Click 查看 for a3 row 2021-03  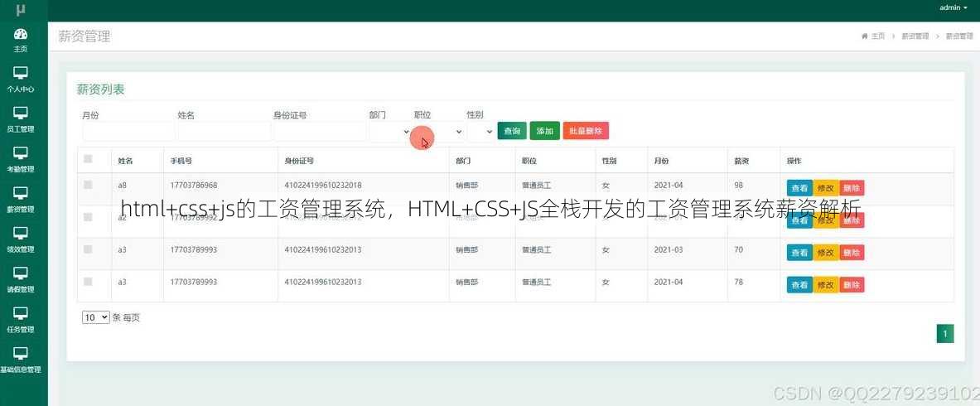[799, 252]
